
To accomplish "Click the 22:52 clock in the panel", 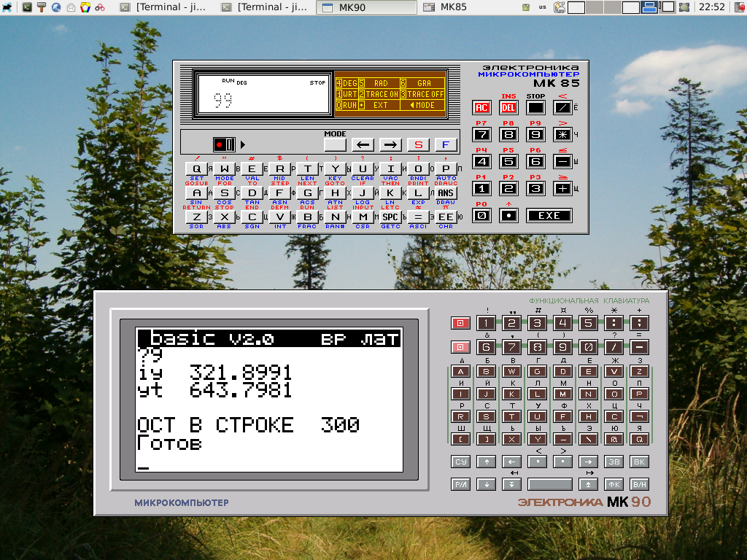I will coord(712,7).
